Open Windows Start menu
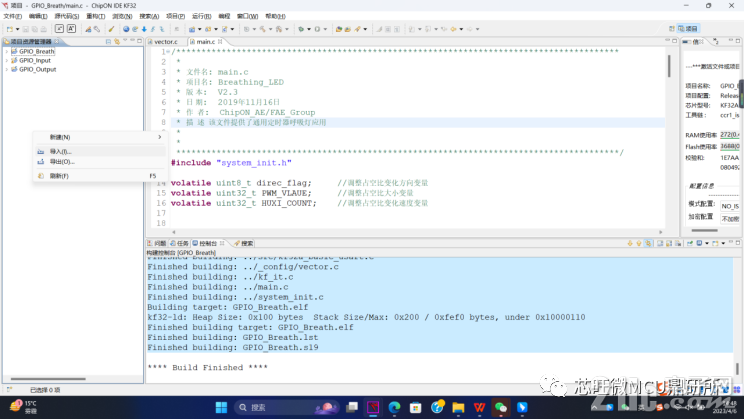This screenshot has height=419, width=744. (221, 407)
